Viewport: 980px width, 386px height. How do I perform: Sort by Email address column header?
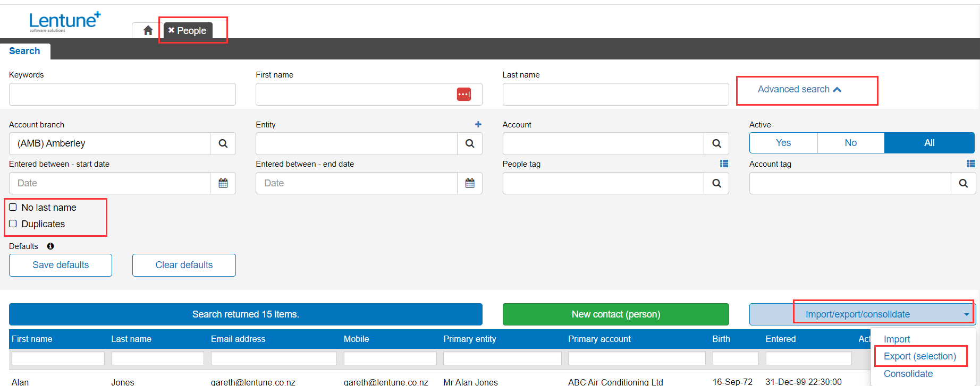(x=238, y=339)
